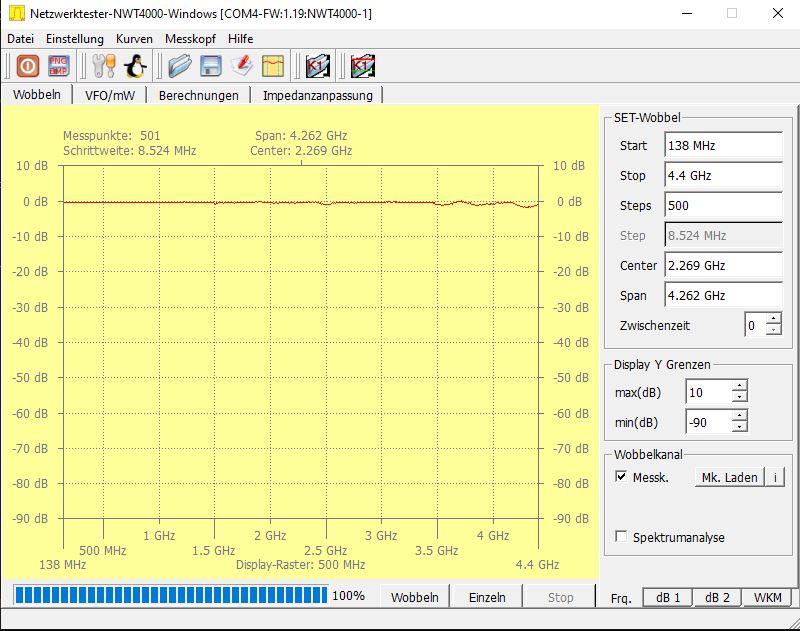Image resolution: width=800 pixels, height=631 pixels.
Task: Click the PNG/BMP image export icon
Action: tap(59, 66)
